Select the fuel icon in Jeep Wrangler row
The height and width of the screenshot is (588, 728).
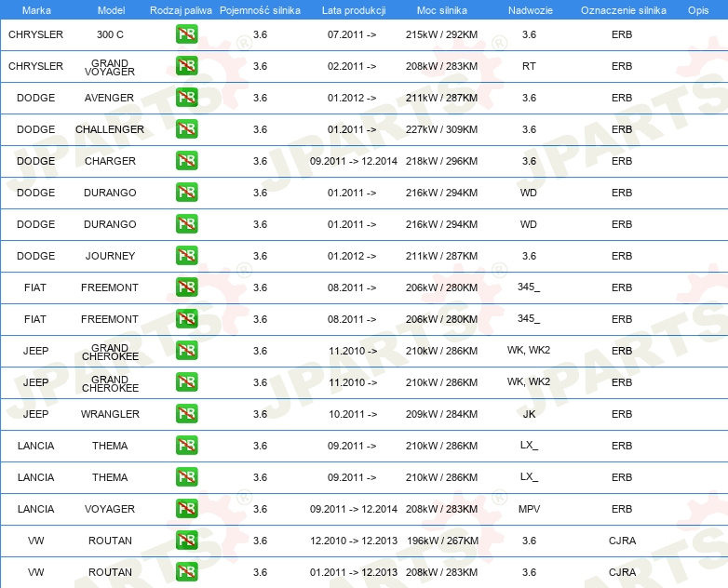(x=186, y=413)
